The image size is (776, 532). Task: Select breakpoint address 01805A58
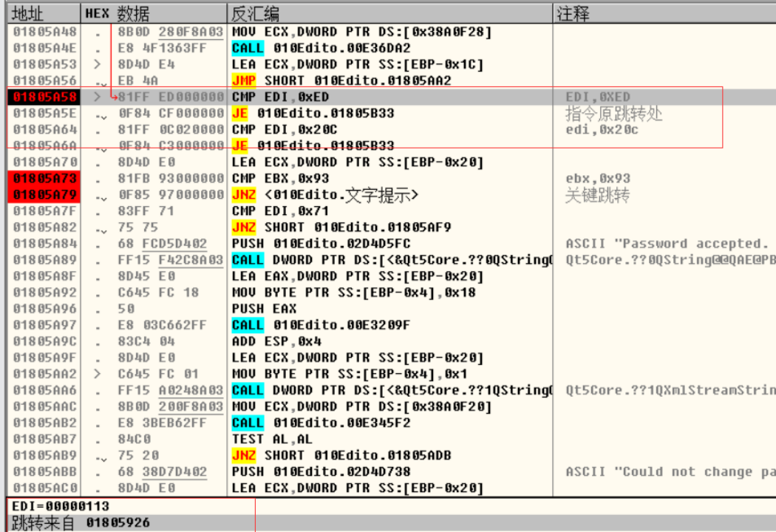pos(44,97)
